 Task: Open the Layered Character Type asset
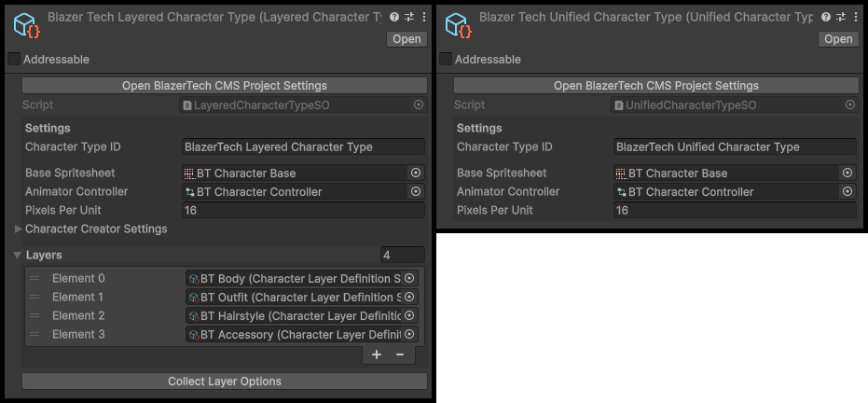click(406, 39)
